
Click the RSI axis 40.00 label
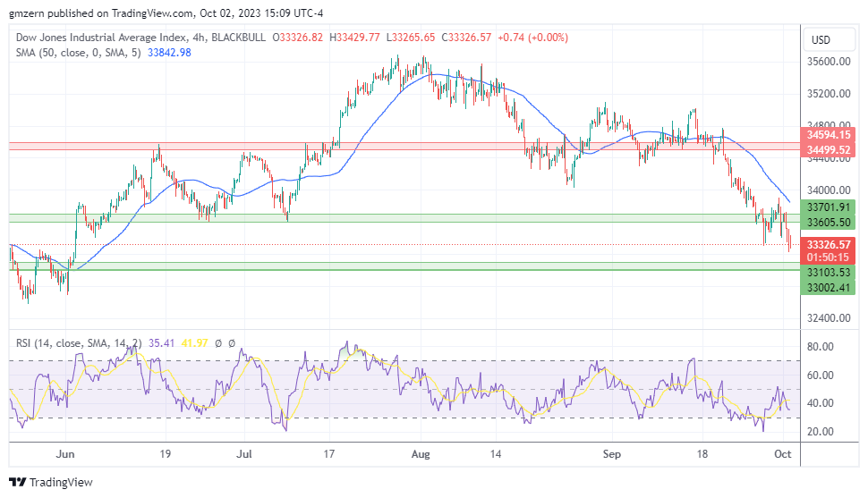pos(821,403)
